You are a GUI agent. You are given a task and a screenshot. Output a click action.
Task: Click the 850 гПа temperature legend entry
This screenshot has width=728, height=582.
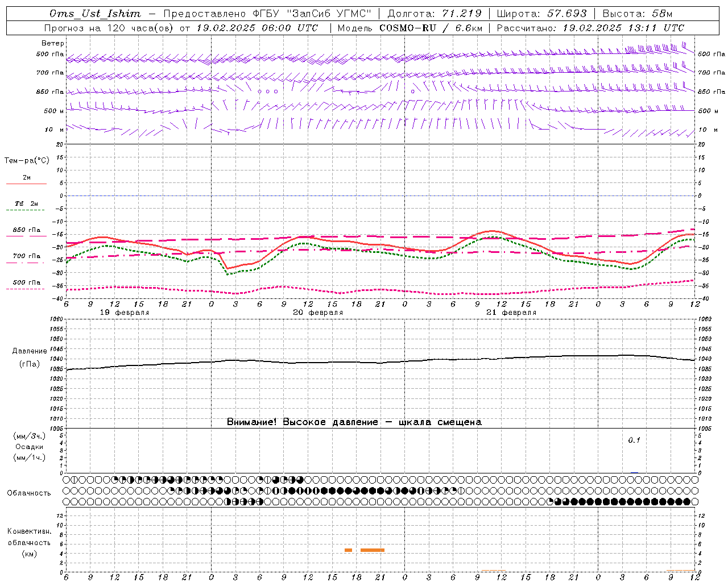27,230
